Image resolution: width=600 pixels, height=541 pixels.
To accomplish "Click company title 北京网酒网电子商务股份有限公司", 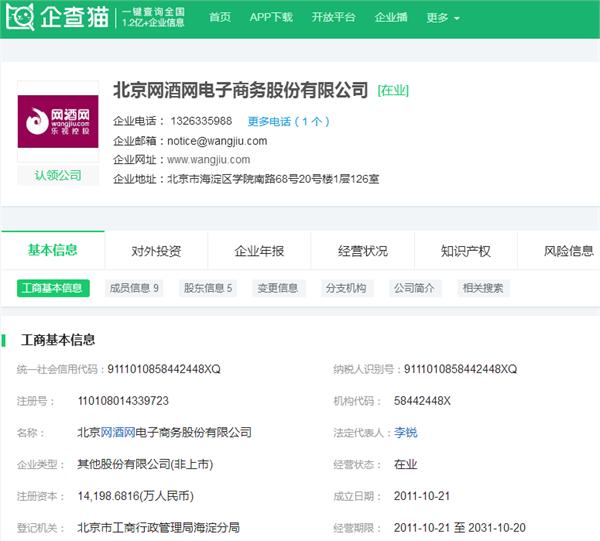I will tap(240, 90).
